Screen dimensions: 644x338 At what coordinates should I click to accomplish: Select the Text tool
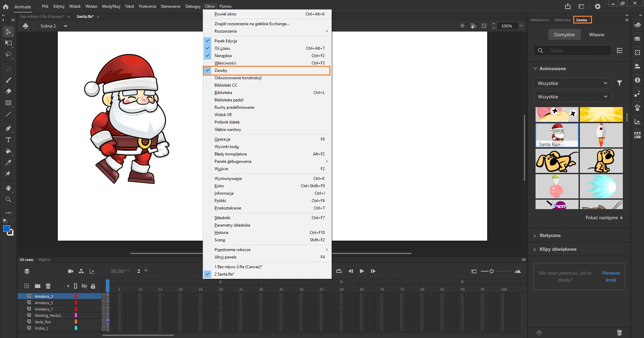coord(8,140)
